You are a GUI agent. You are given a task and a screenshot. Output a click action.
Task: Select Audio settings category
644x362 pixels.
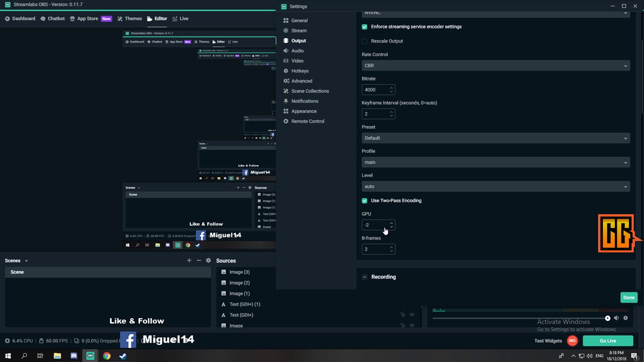click(297, 51)
